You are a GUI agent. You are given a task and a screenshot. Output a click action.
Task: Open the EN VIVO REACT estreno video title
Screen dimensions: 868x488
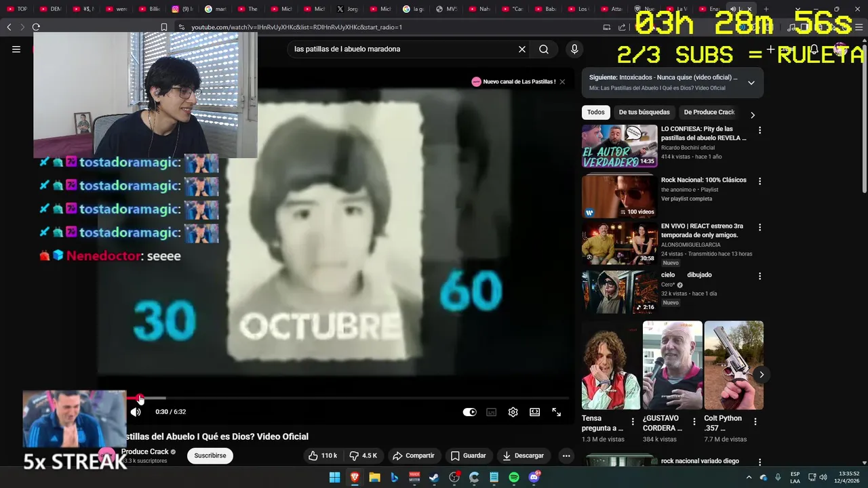pos(703,230)
